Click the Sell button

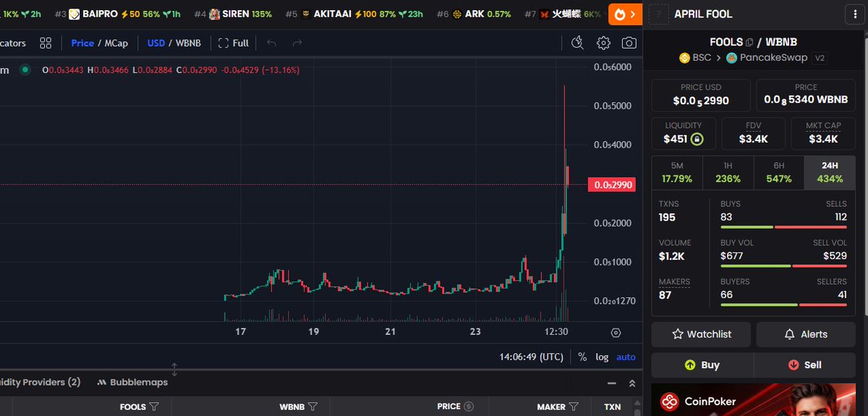(x=805, y=365)
